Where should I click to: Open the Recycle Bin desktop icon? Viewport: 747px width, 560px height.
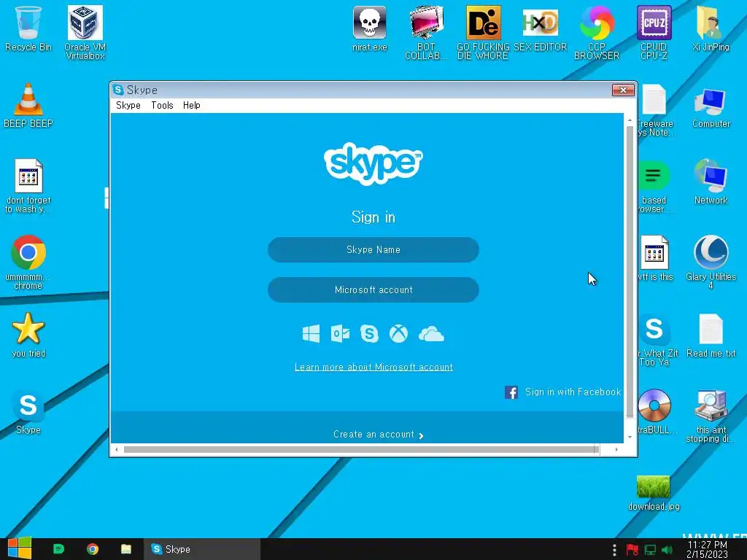pos(28,28)
